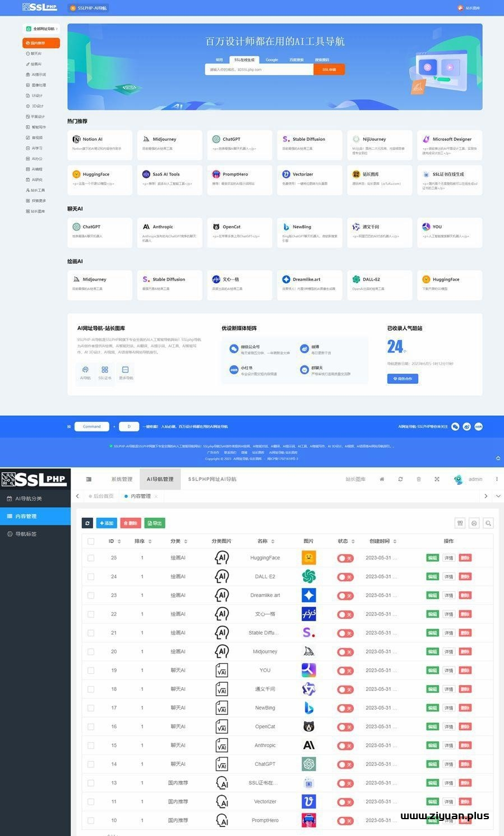This screenshot has width=504, height=836.
Task: Toggle the status switch in the ID 25 row
Action: pos(345,558)
